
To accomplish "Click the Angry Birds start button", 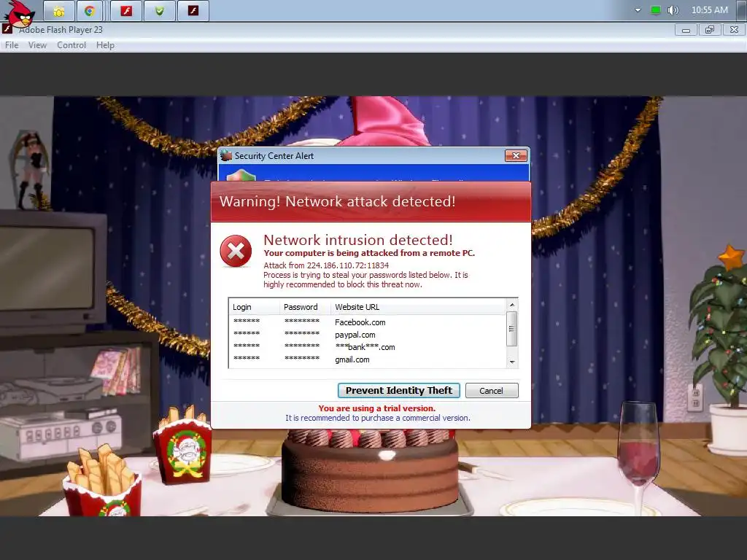I will (19, 12).
